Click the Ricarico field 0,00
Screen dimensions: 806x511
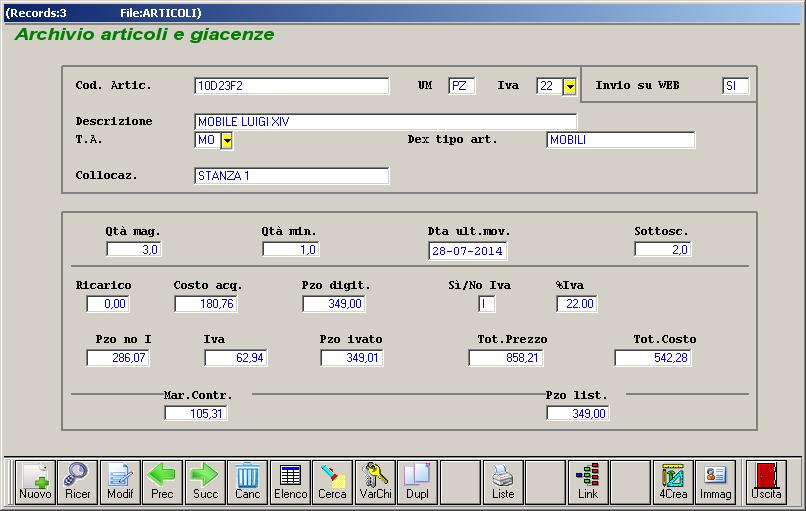(x=108, y=304)
